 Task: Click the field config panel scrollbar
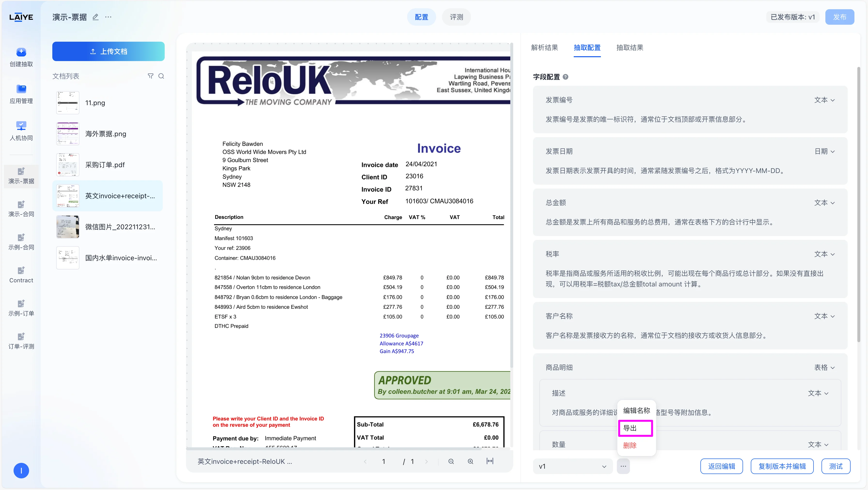pyautogui.click(x=858, y=204)
